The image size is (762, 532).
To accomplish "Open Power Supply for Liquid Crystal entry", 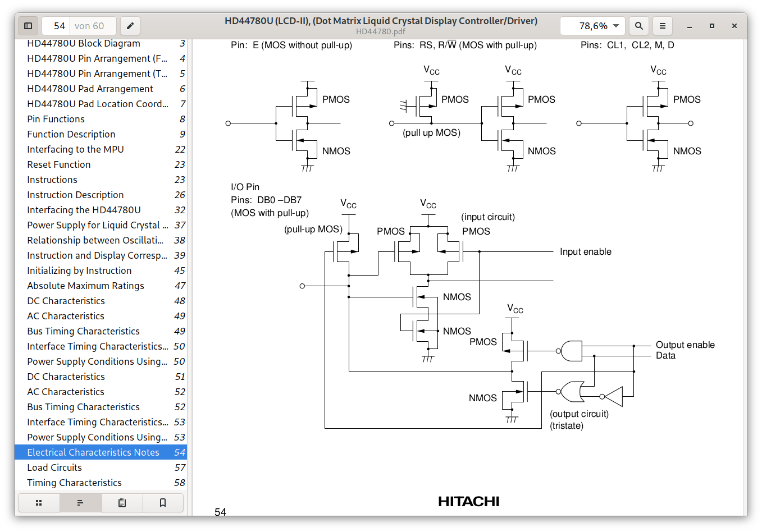I will pyautogui.click(x=101, y=225).
